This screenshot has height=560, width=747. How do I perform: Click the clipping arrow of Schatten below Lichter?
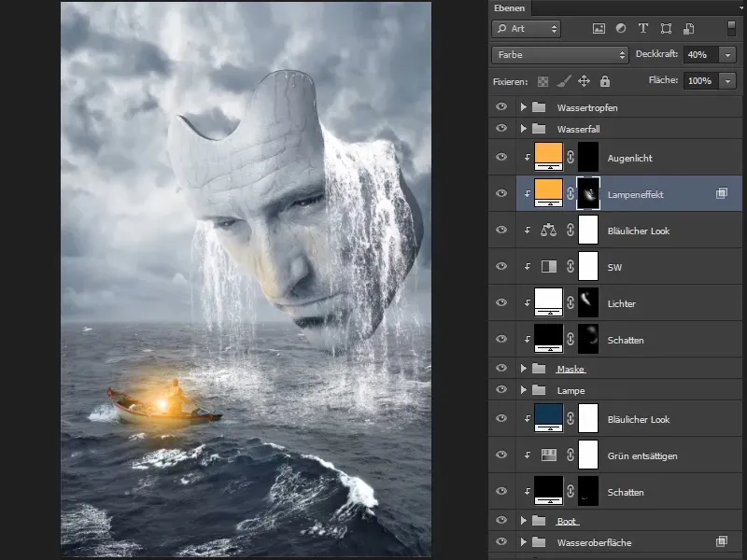(x=528, y=339)
